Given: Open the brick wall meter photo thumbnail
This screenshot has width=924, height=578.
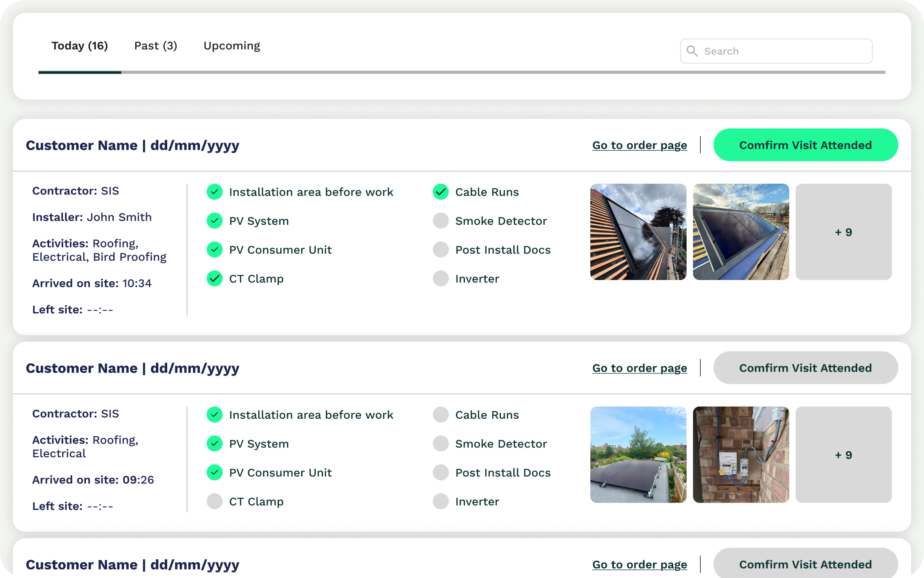Looking at the screenshot, I should [x=741, y=455].
